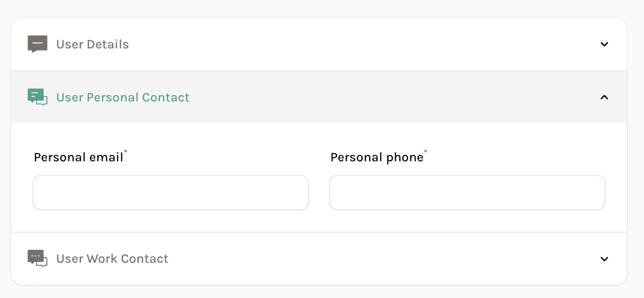This screenshot has width=644, height=298.
Task: Click the Personal email field label
Action: 78,157
